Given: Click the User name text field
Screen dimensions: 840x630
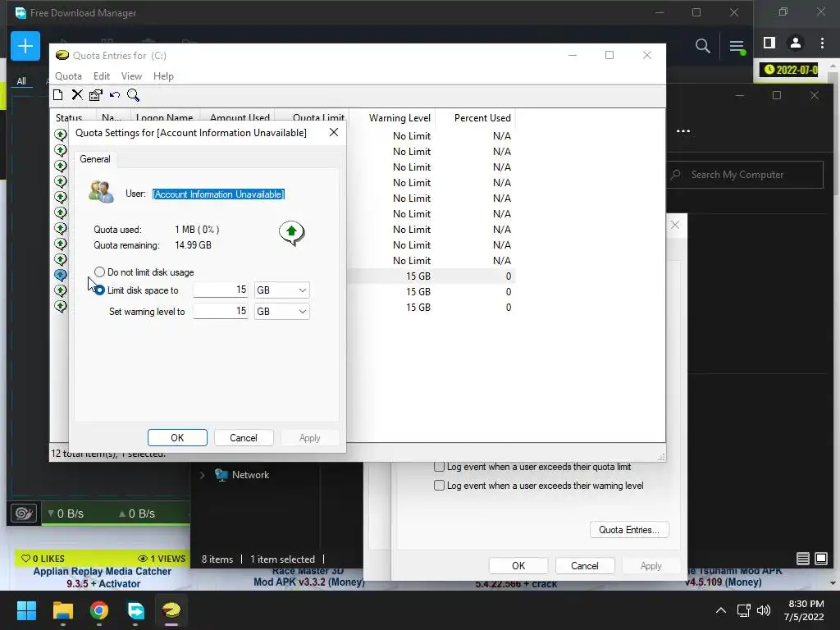Looking at the screenshot, I should point(218,194).
